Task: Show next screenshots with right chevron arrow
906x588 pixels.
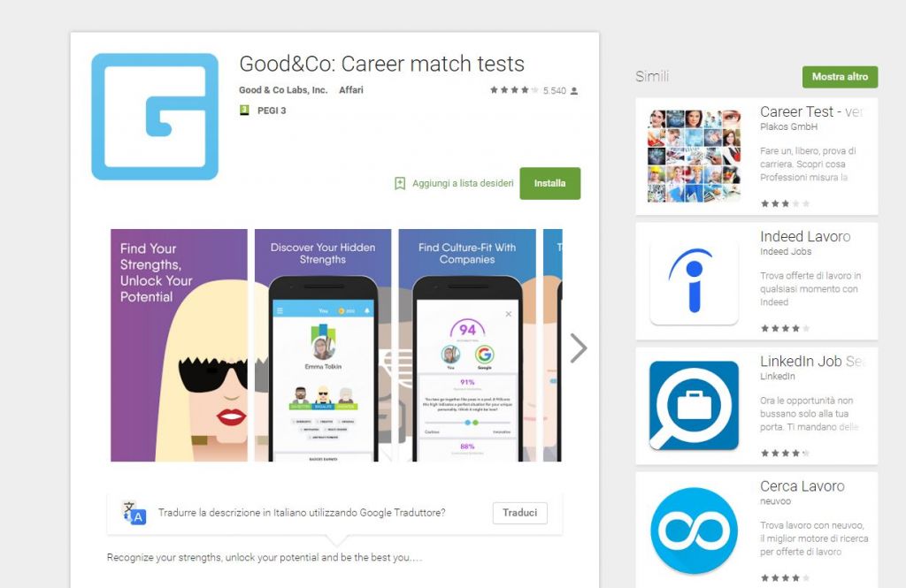Action: 578,347
